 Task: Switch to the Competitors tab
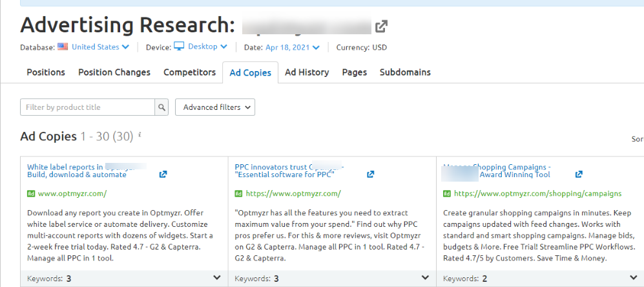(189, 72)
